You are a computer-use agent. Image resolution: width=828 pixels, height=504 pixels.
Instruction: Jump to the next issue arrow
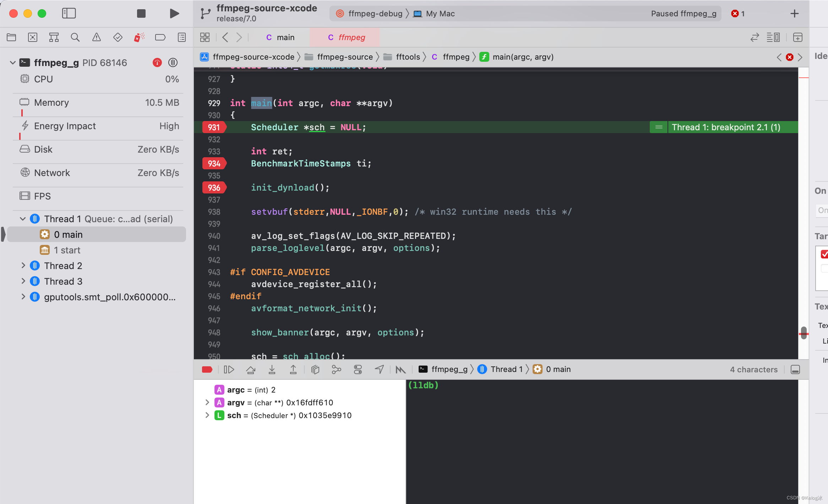coord(800,57)
